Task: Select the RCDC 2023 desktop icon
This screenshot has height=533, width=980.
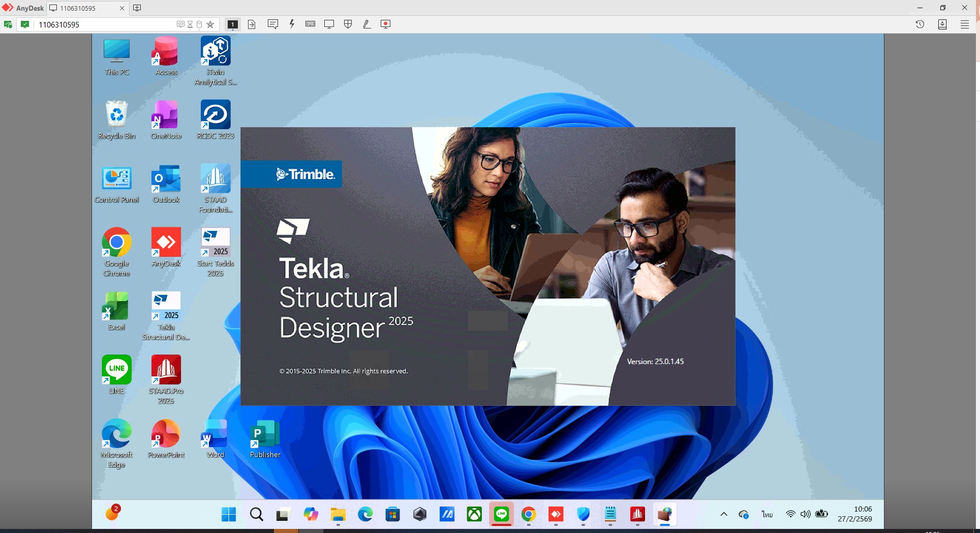Action: coord(216,120)
